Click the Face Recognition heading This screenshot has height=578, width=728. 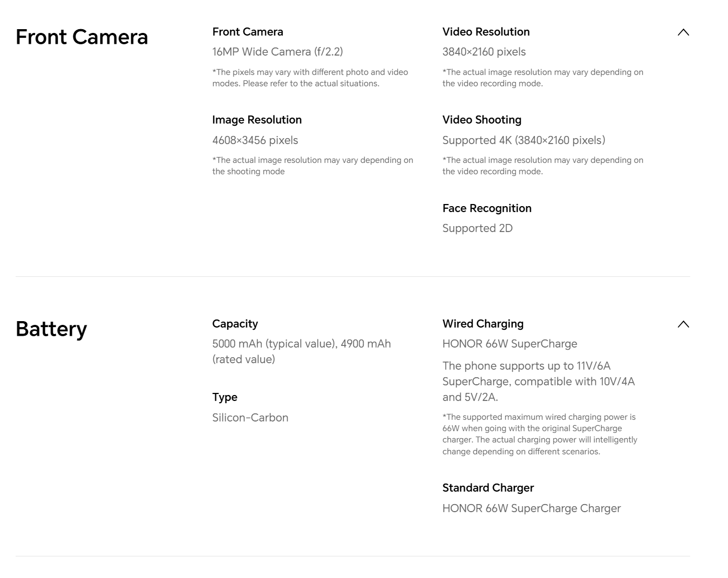tap(486, 208)
